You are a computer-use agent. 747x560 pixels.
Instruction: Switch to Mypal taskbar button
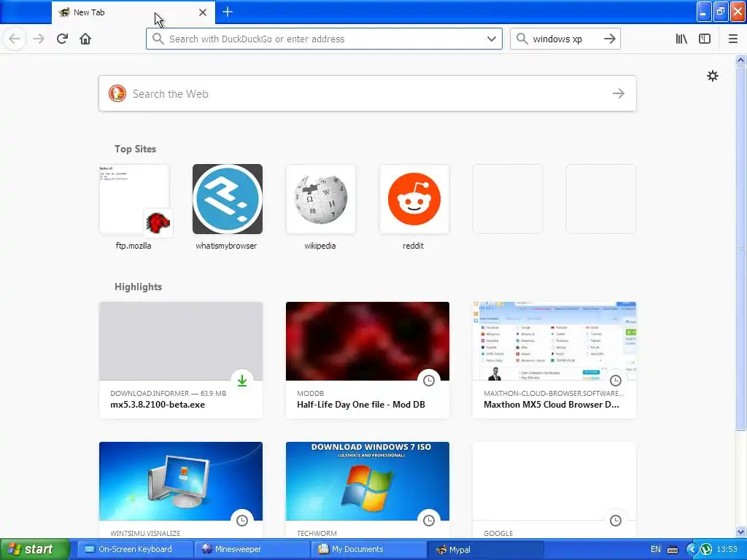point(486,550)
